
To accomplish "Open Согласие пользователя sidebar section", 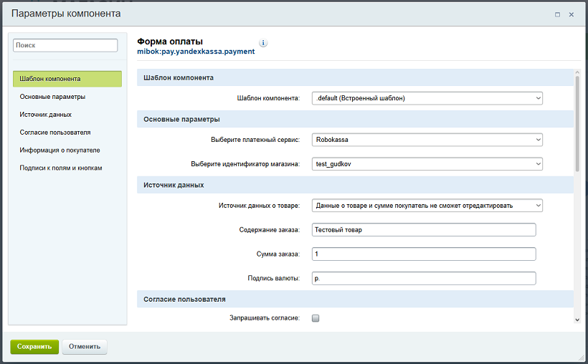I will click(55, 133).
